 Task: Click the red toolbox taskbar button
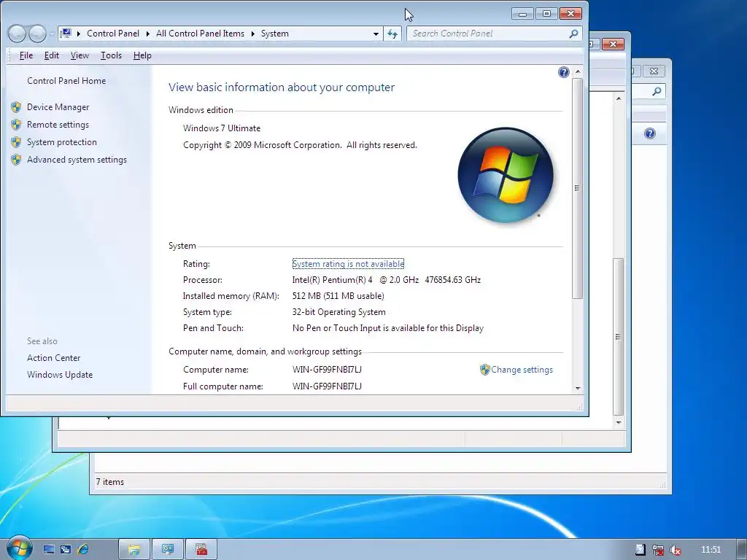click(x=201, y=550)
